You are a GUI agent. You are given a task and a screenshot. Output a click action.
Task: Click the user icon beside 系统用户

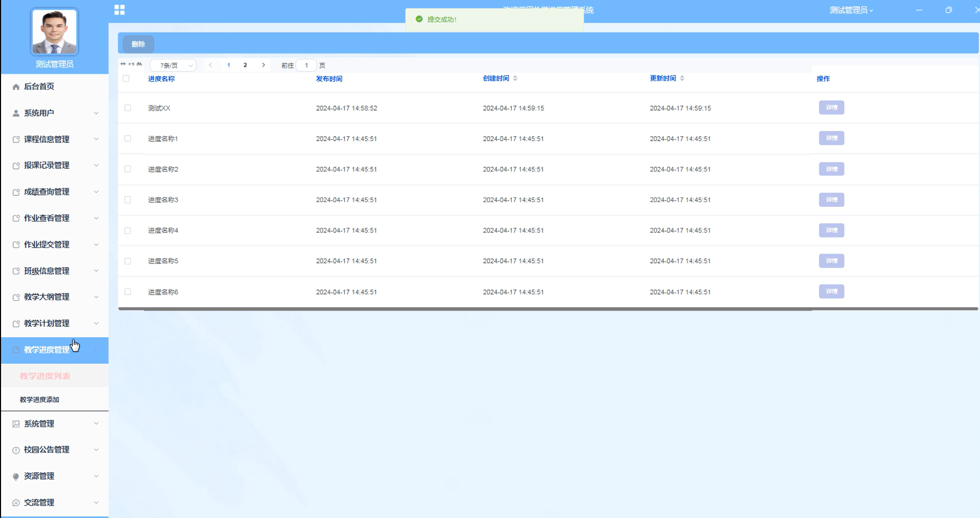pyautogui.click(x=16, y=113)
